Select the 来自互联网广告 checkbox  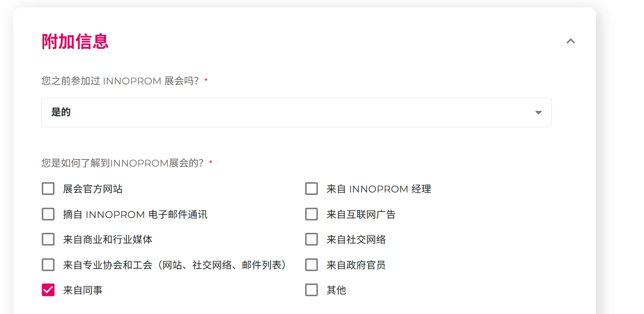click(x=311, y=214)
